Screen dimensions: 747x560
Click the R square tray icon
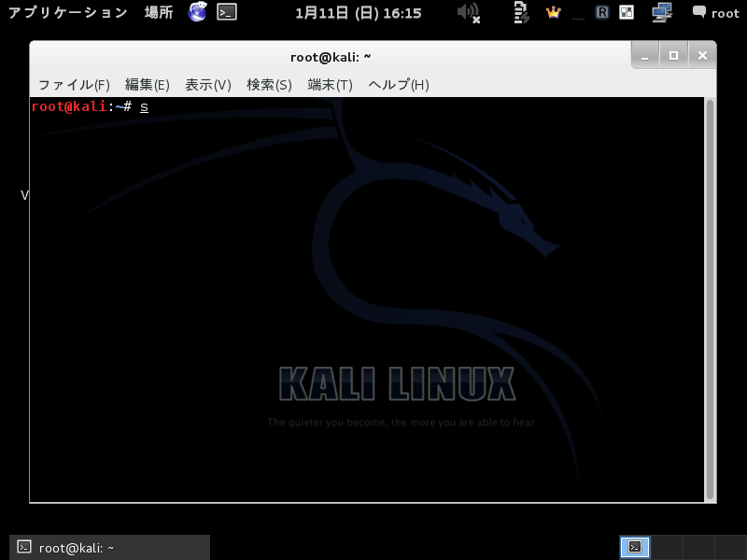(x=602, y=12)
